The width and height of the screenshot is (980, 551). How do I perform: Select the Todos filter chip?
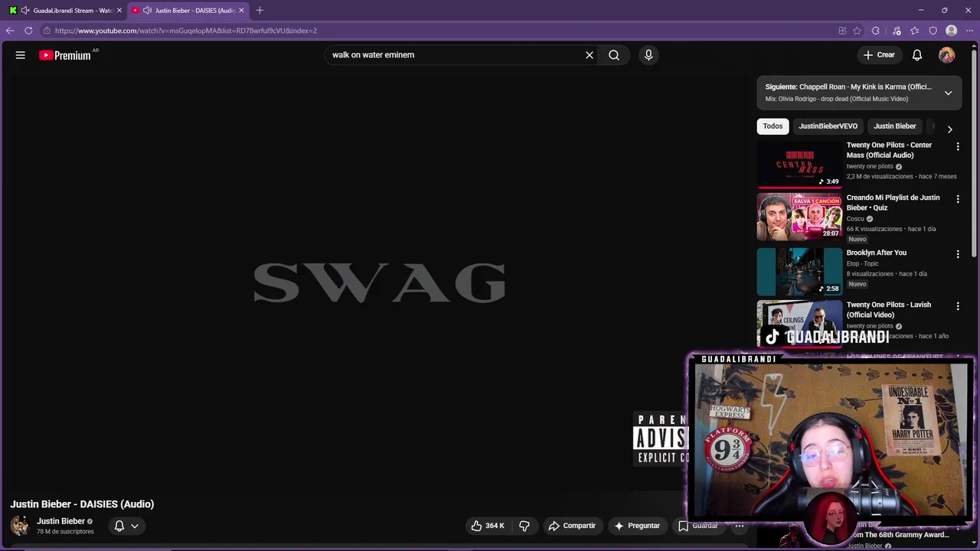coord(773,126)
